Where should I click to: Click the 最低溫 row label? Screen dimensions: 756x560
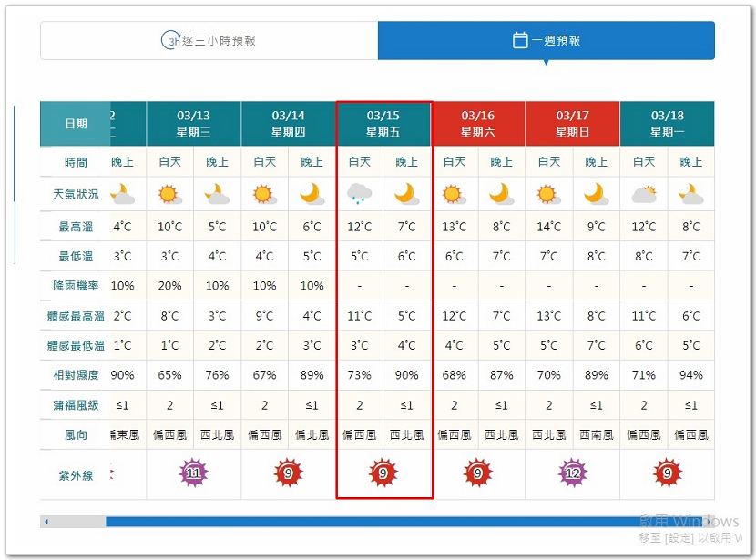tap(76, 257)
